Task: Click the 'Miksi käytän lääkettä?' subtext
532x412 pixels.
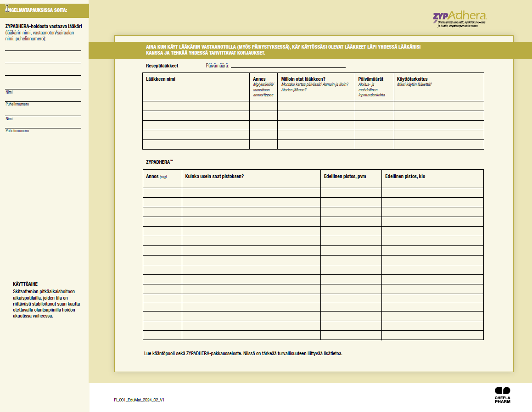Action: coord(414,84)
